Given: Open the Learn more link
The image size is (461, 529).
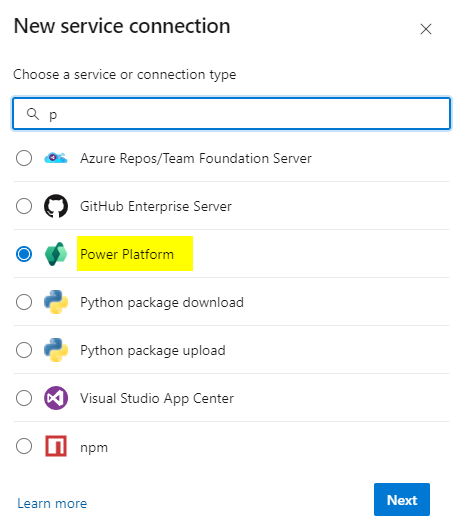Looking at the screenshot, I should [x=52, y=503].
